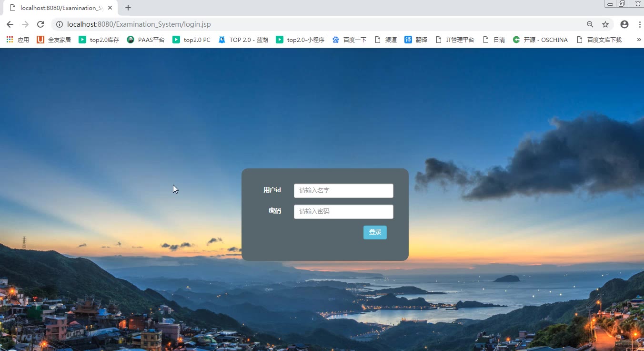Image resolution: width=644 pixels, height=351 pixels.
Task: Close the Chrome window
Action: 637,4
